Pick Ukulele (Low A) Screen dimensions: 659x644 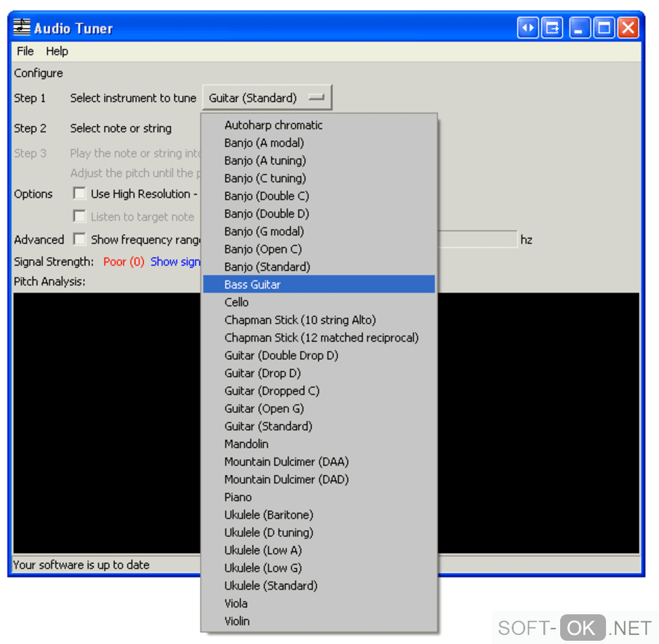(319, 550)
